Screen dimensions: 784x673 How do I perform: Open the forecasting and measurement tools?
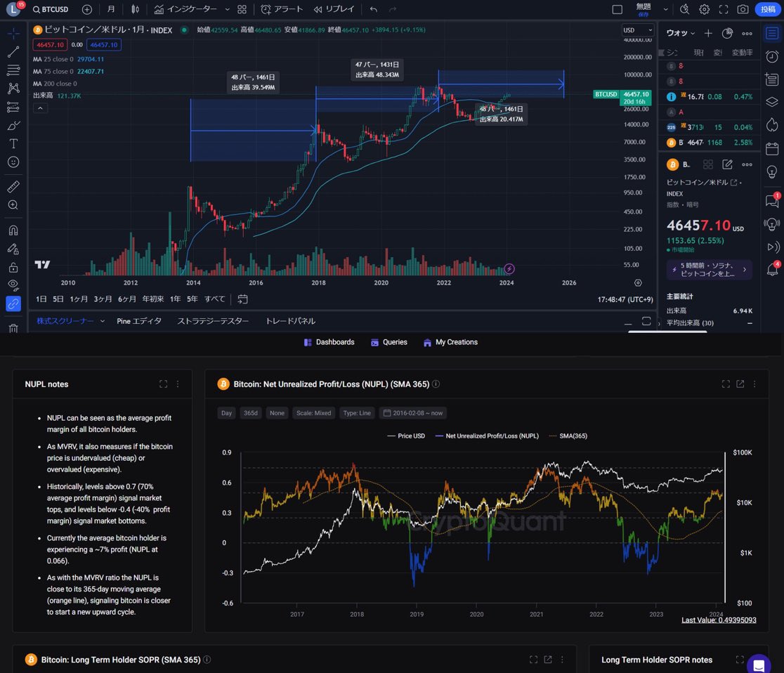point(13,107)
